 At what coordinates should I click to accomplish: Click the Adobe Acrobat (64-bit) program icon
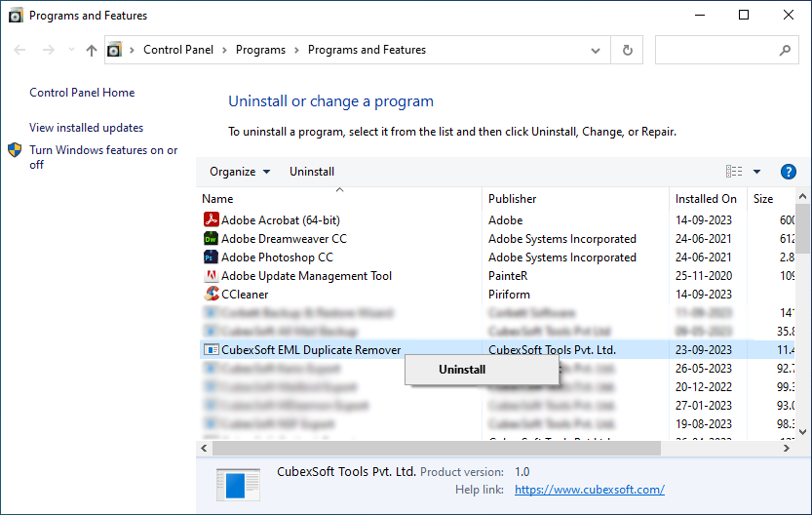(x=211, y=219)
